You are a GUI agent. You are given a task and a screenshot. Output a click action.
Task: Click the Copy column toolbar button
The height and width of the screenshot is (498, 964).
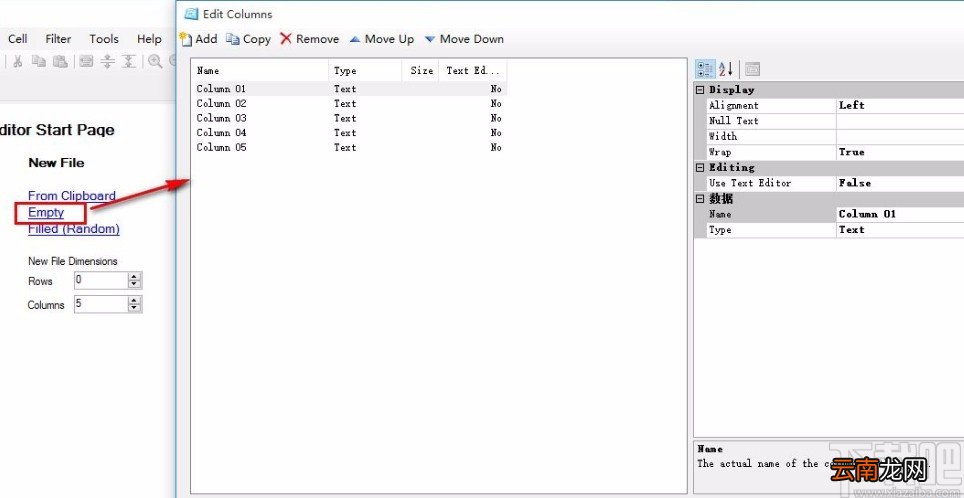[x=248, y=39]
